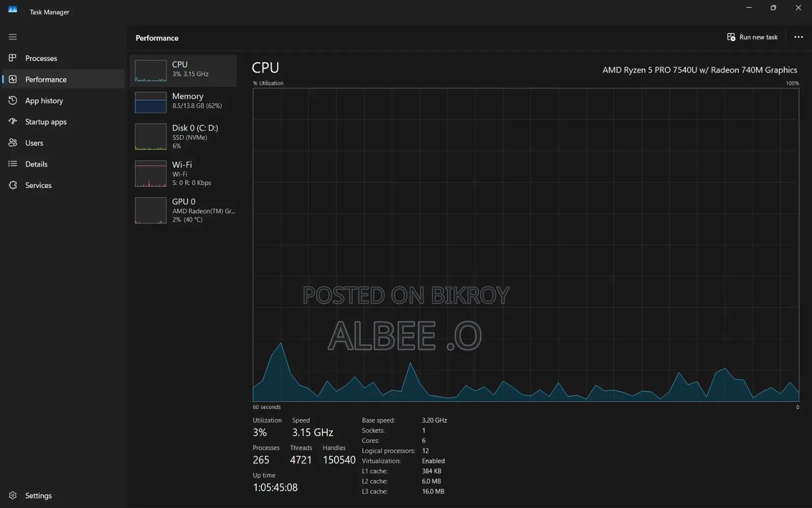Click the Run new task icon
812x508 pixels.
731,37
